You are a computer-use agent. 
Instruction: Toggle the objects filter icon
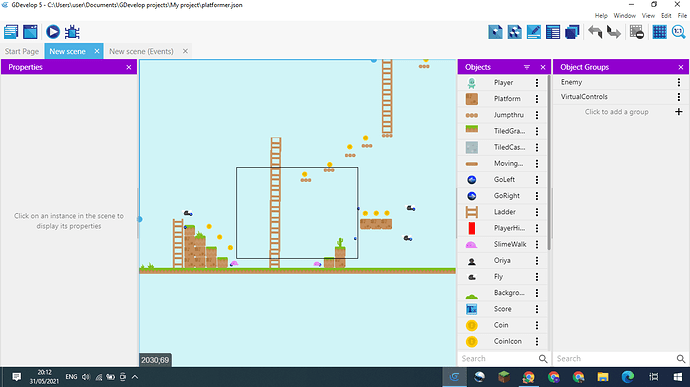pos(527,67)
